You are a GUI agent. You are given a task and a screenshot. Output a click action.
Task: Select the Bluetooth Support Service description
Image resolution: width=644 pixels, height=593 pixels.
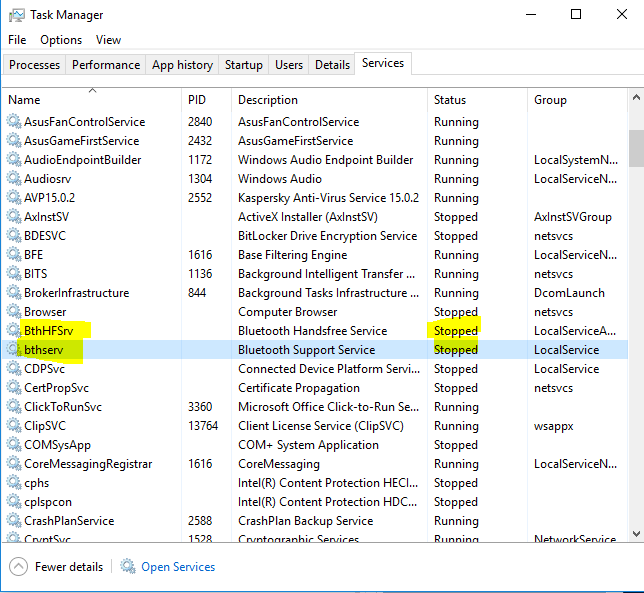pyautogui.click(x=306, y=349)
